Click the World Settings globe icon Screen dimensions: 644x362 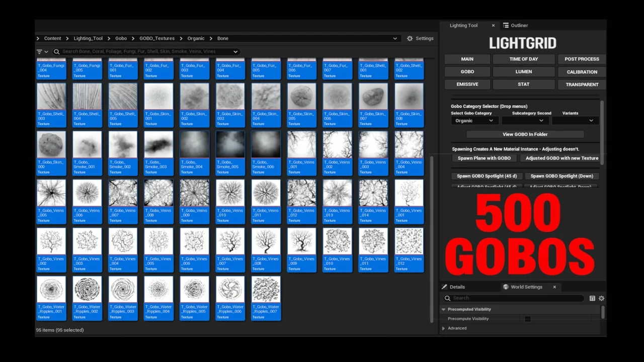[x=506, y=287]
